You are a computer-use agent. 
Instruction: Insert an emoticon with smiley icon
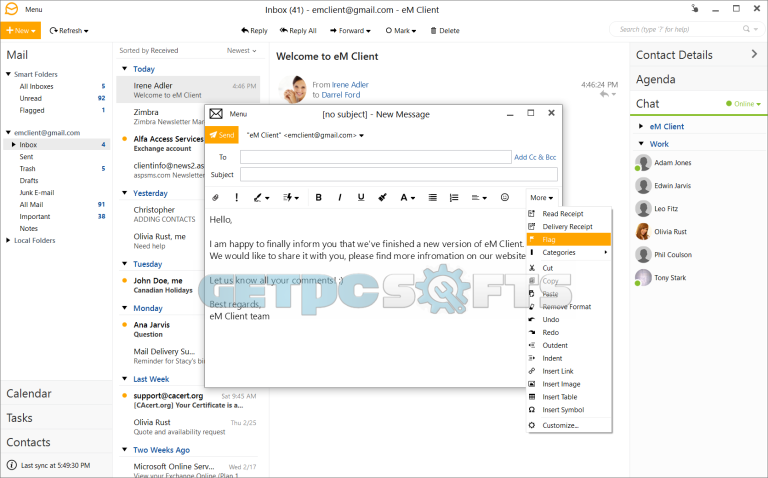click(x=504, y=197)
